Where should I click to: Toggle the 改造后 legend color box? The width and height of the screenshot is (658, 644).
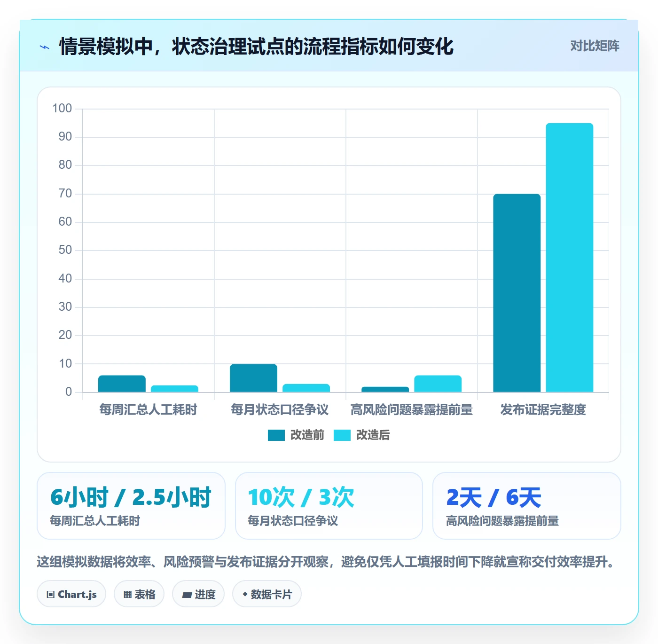pos(342,435)
